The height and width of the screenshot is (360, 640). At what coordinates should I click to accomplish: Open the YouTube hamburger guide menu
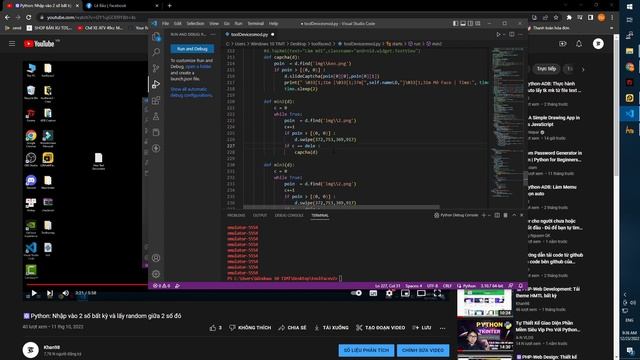[x=12, y=44]
